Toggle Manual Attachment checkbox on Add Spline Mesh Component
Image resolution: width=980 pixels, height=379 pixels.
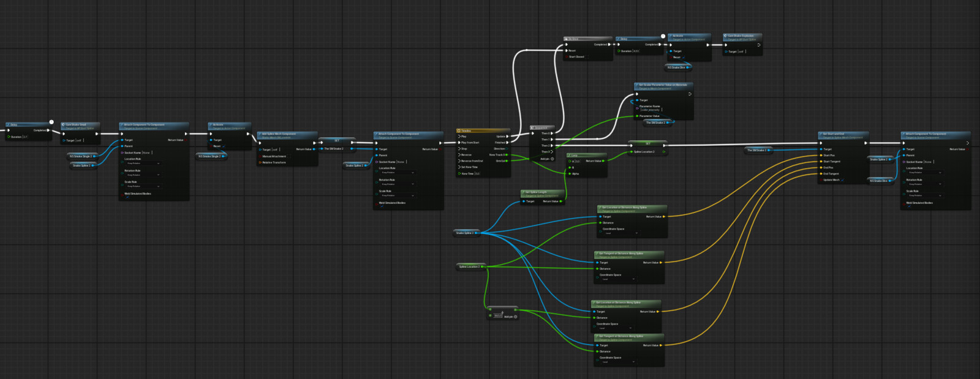coord(289,156)
